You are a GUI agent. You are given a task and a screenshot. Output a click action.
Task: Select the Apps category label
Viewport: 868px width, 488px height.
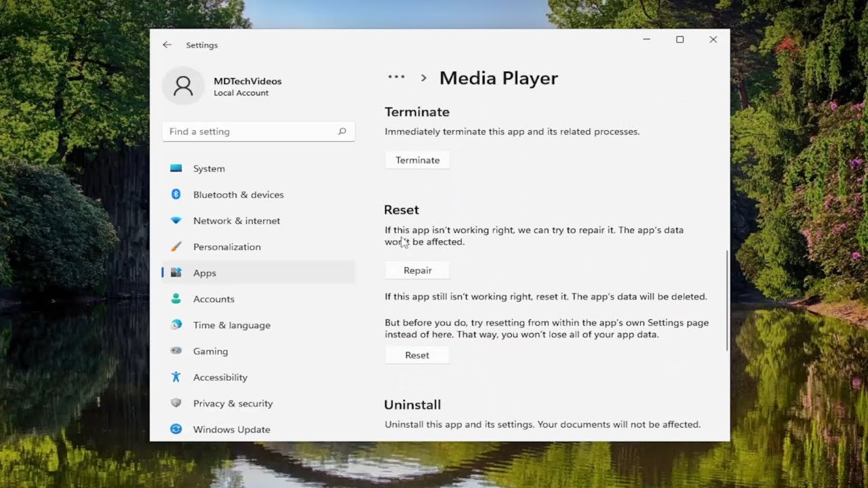(x=204, y=273)
